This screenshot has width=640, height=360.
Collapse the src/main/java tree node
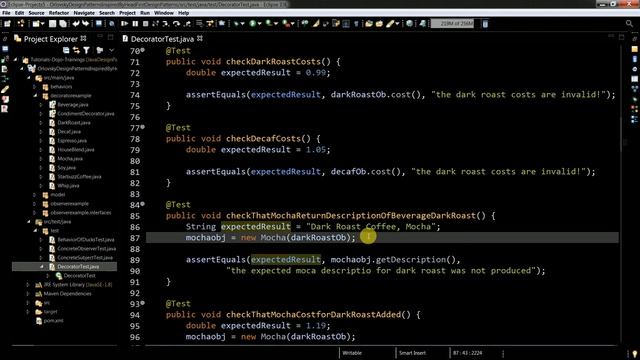click(x=29, y=78)
